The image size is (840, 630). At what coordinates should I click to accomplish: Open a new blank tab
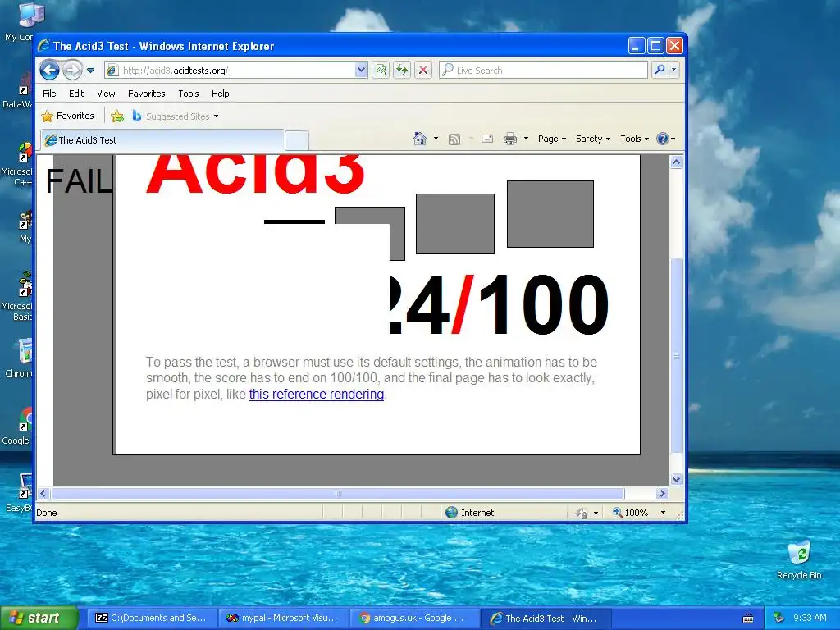(297, 140)
